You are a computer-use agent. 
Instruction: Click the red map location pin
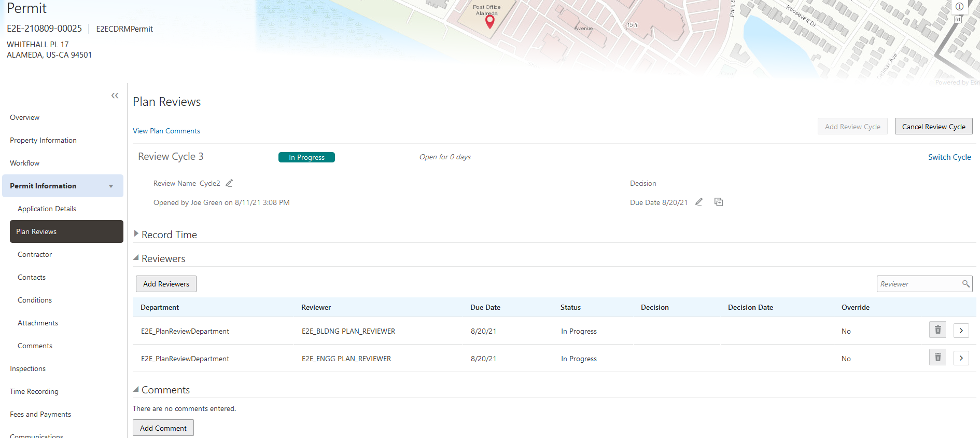489,21
